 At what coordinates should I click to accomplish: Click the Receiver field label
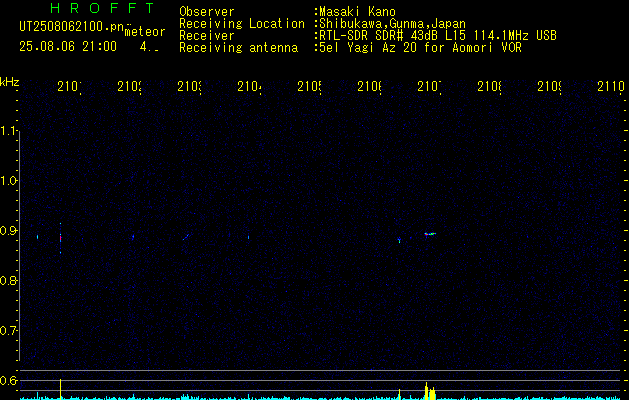coord(207,36)
